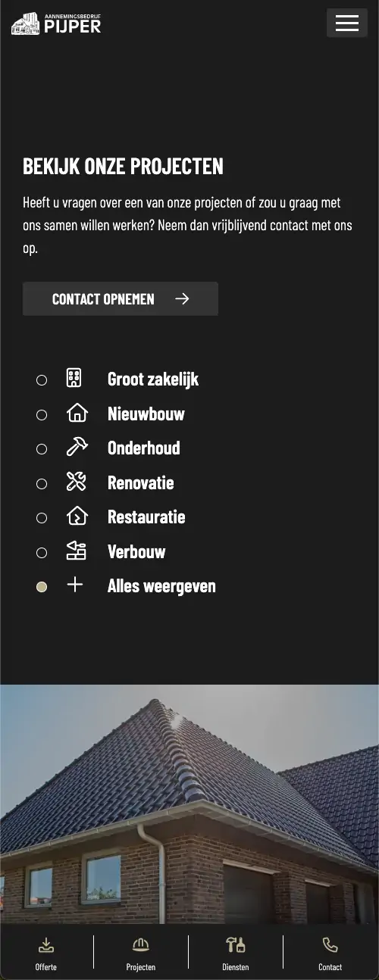Open the Offerte tab in bottom bar
Viewport: 379px width, 980px height.
46,953
